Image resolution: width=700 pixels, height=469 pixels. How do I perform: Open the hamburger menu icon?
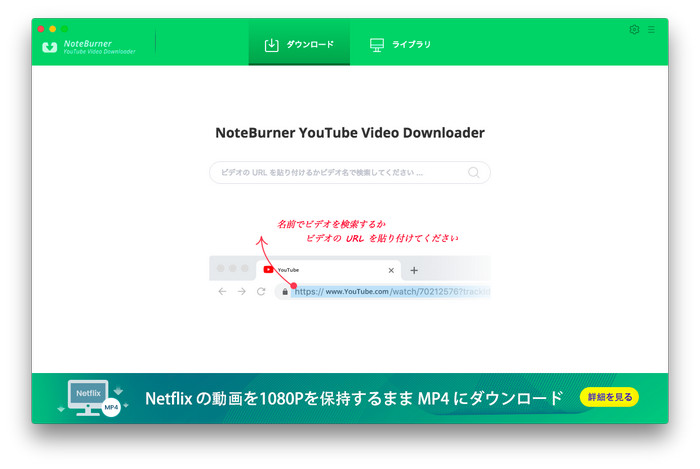point(651,29)
